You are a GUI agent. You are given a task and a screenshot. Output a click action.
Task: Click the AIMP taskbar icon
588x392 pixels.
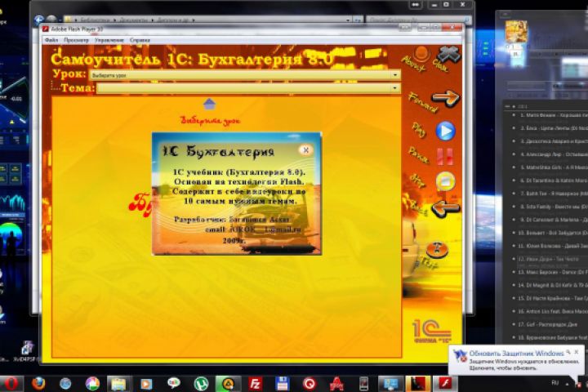(229, 384)
